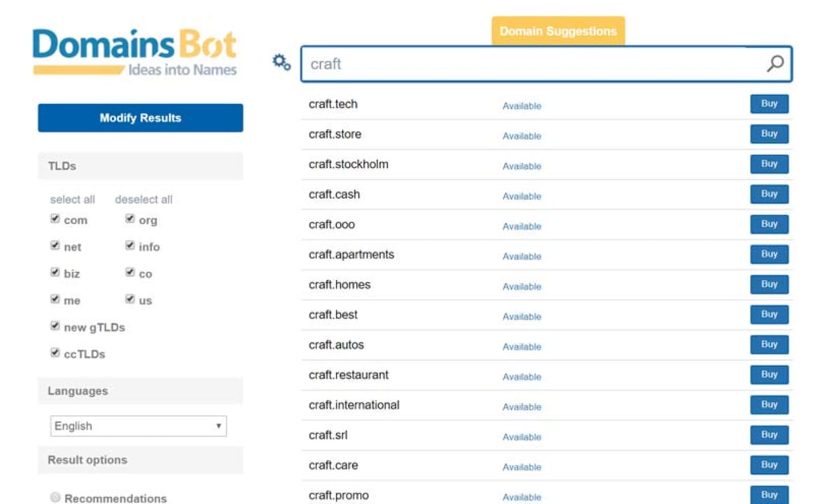
Task: Toggle the com TLD checkbox
Action: [55, 219]
